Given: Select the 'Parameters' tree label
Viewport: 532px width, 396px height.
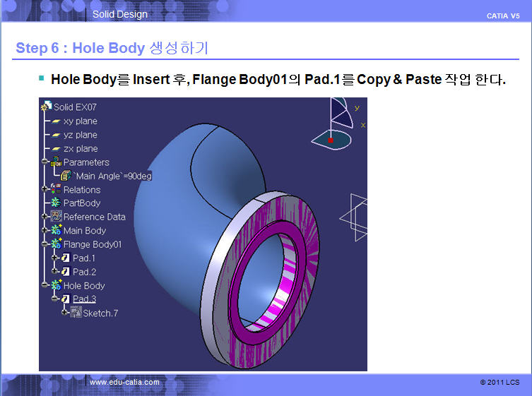Looking at the screenshot, I should 86,162.
